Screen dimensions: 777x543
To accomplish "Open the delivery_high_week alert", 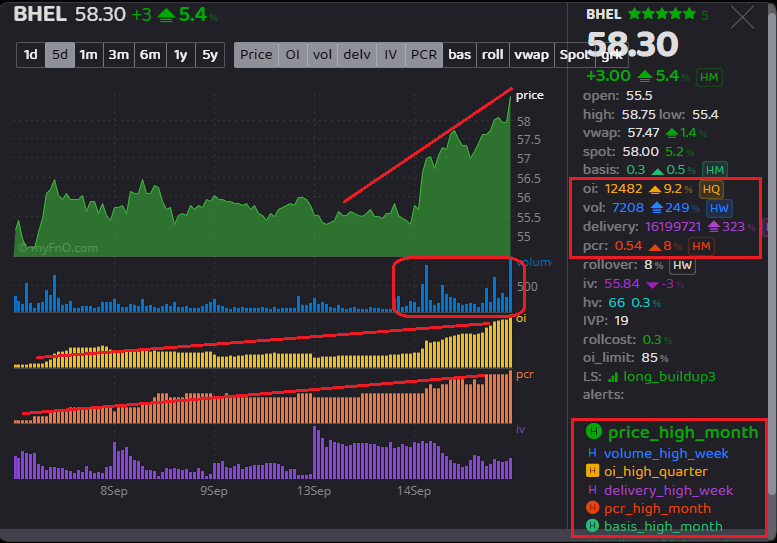I will [668, 490].
